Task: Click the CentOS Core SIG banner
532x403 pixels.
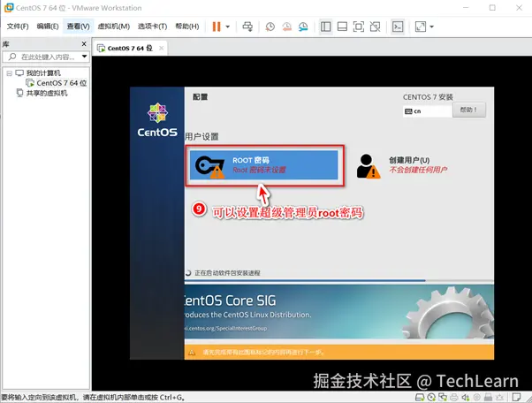Action: (339, 311)
